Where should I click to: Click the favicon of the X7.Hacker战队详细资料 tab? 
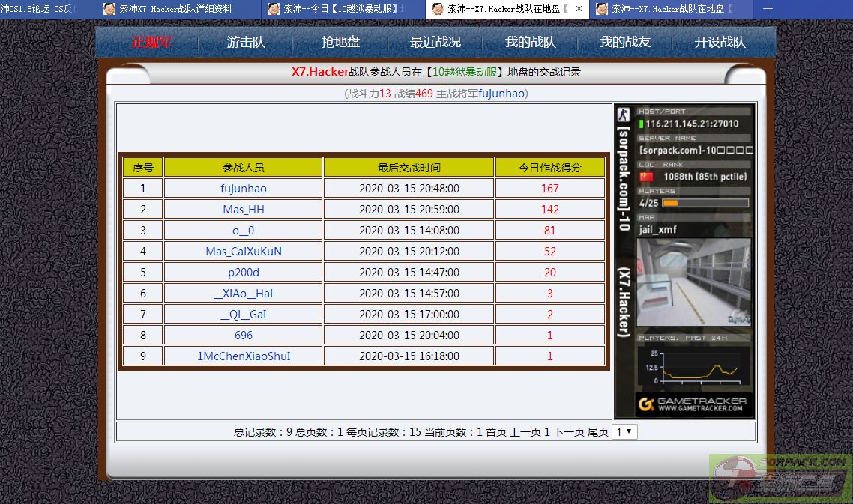point(109,9)
